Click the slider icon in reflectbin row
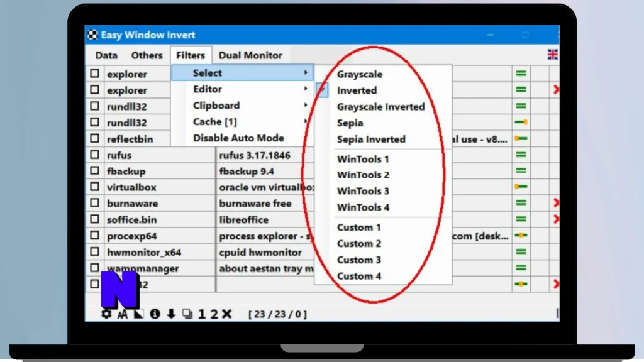Screen dimensions: 644x362 click(521, 138)
